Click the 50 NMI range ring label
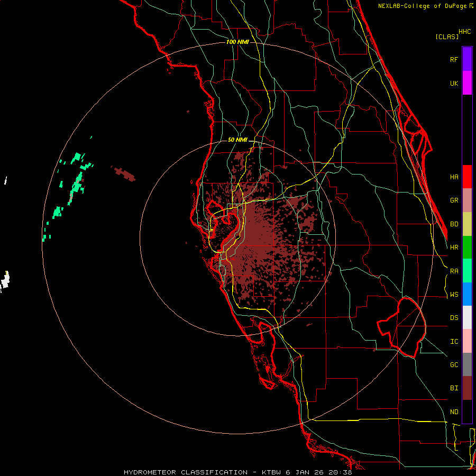 (237, 140)
